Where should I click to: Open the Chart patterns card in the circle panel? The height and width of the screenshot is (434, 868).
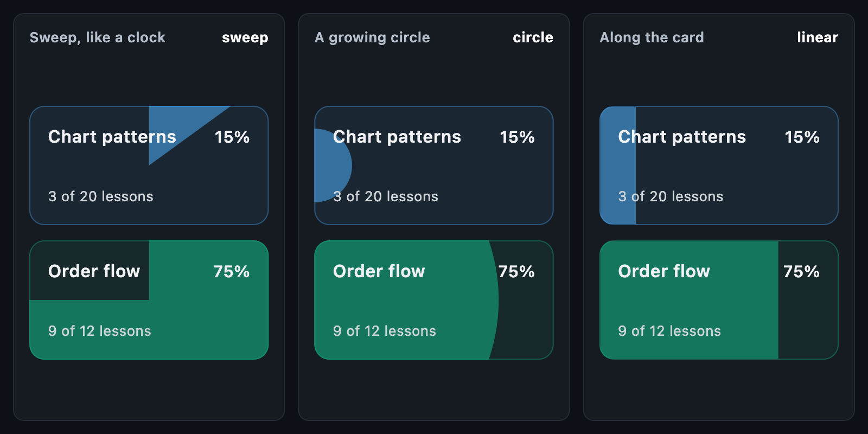(434, 165)
